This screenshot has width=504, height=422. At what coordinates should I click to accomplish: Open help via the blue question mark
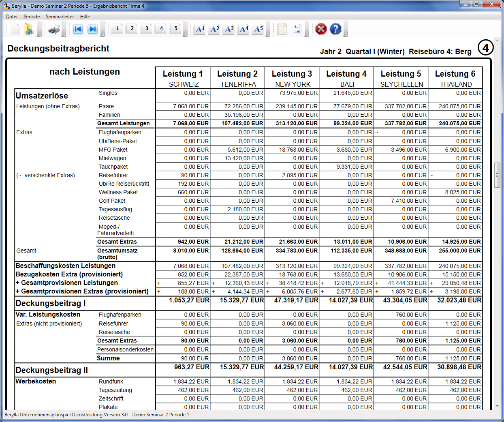click(x=335, y=29)
